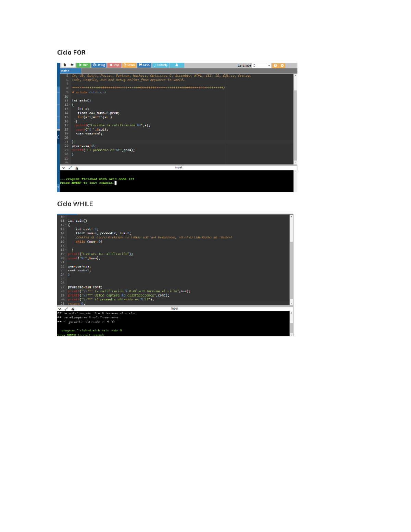Image resolution: width=411 pixels, height=532 pixels.
Task: Clear the WHILE console with the eraser icon
Action: tap(72, 309)
